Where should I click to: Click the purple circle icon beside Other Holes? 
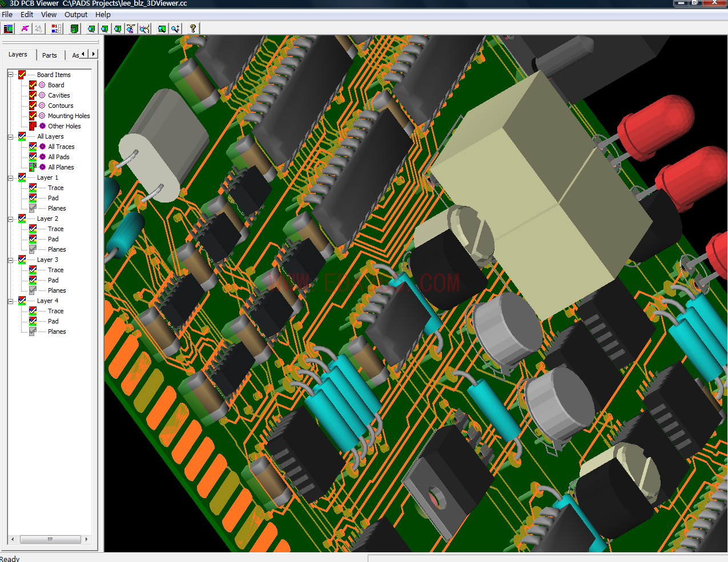42,126
